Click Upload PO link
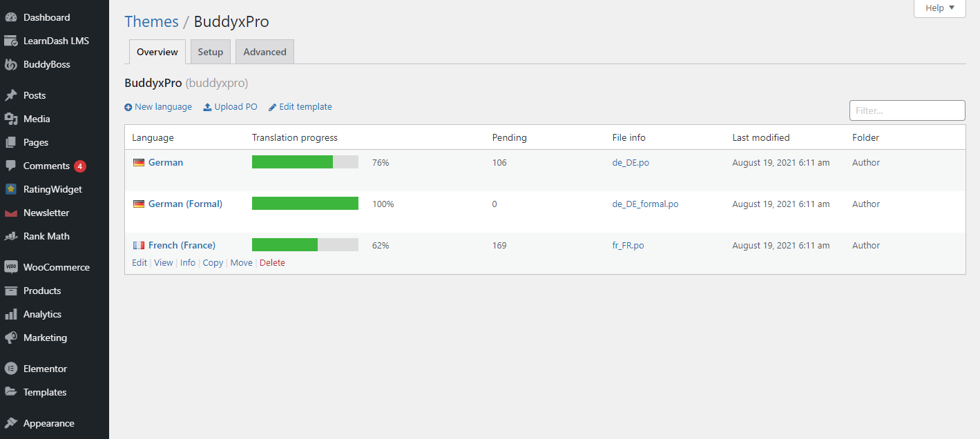The height and width of the screenshot is (439, 980). coord(230,107)
